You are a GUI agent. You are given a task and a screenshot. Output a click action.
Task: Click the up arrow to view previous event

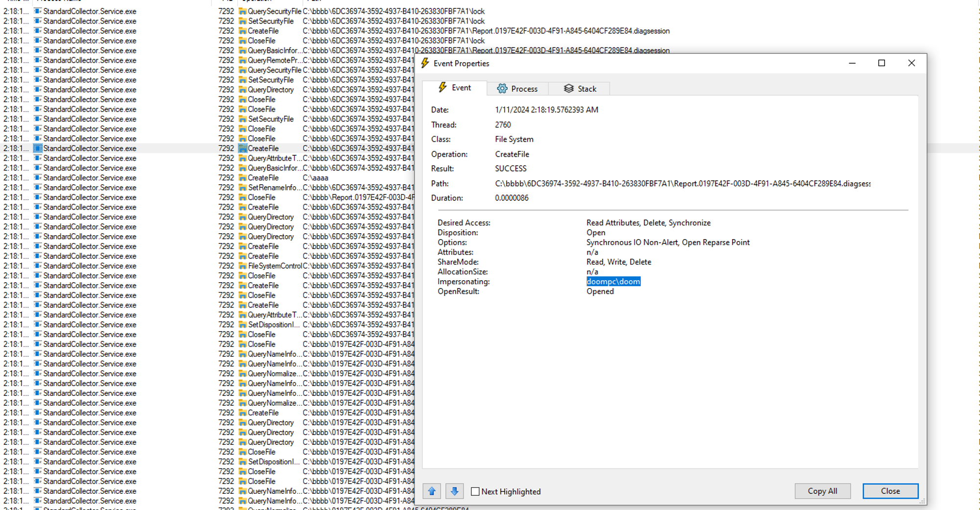pos(431,491)
